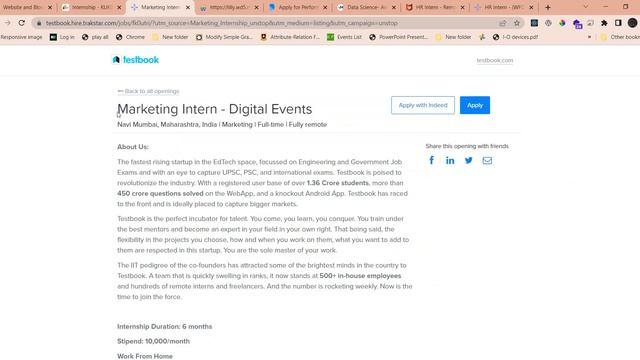Close the Internship tab
Screen dimensions: 640x360
pyautogui.click(x=119, y=7)
